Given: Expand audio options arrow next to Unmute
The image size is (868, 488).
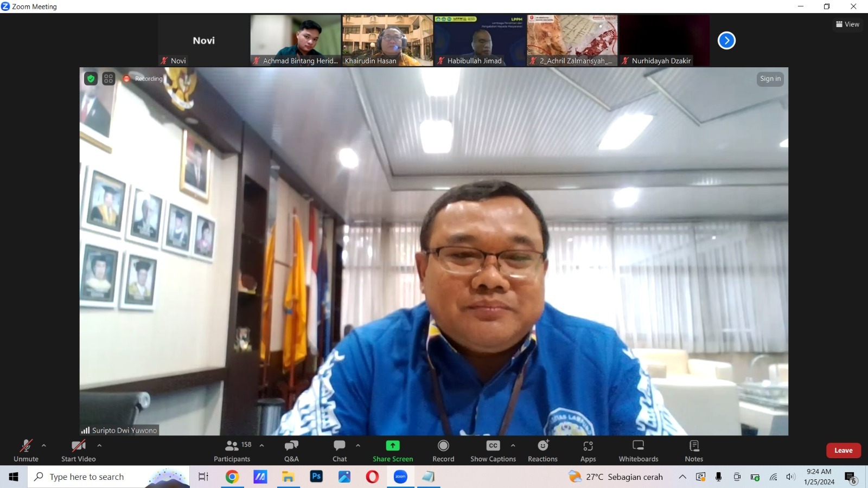Looking at the screenshot, I should click(x=44, y=446).
